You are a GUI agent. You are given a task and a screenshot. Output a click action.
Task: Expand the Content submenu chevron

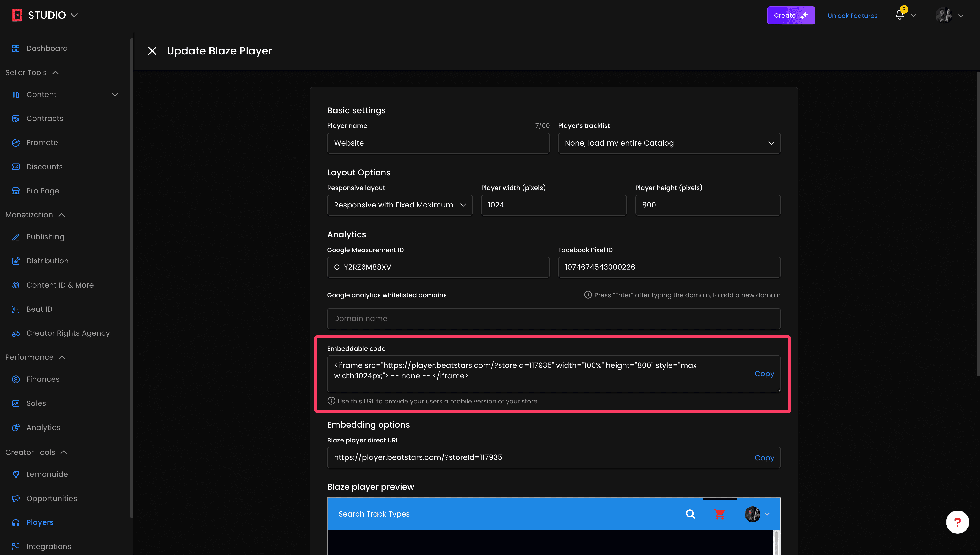pyautogui.click(x=115, y=95)
